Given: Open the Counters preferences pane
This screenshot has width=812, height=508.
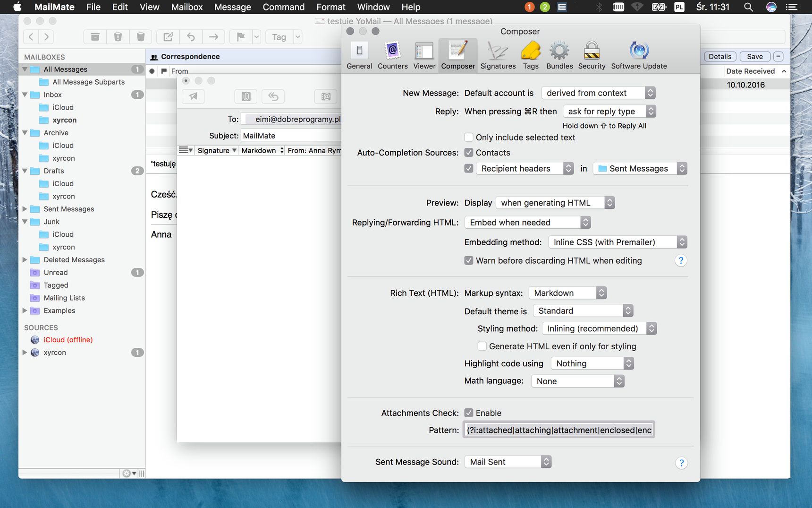Looking at the screenshot, I should click(x=392, y=55).
